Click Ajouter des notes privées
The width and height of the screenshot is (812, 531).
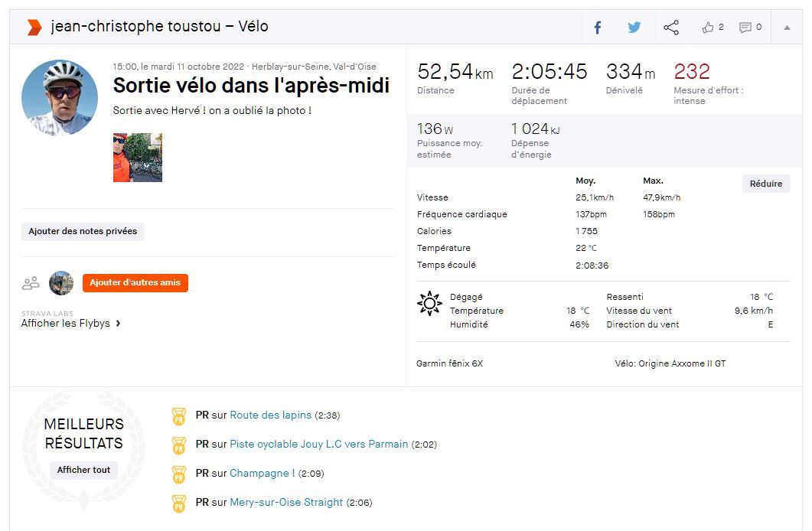[x=83, y=231]
